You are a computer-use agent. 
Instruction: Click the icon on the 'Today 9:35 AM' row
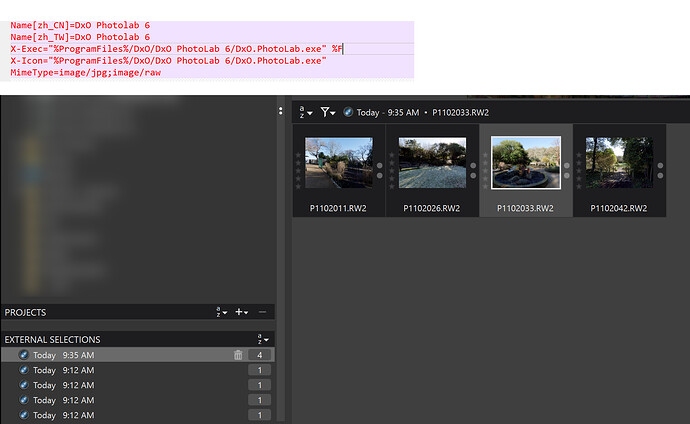(x=24, y=355)
